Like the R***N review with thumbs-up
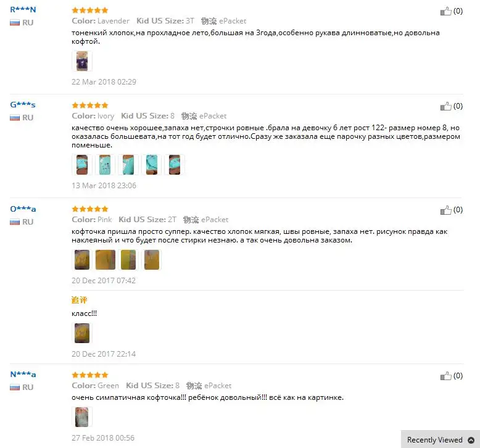 click(x=445, y=11)
